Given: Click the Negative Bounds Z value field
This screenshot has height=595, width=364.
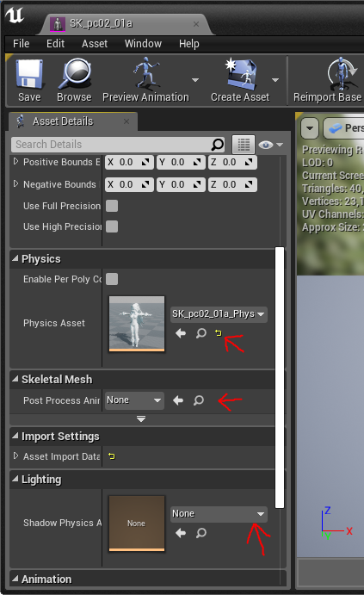Looking at the screenshot, I should click(232, 185).
